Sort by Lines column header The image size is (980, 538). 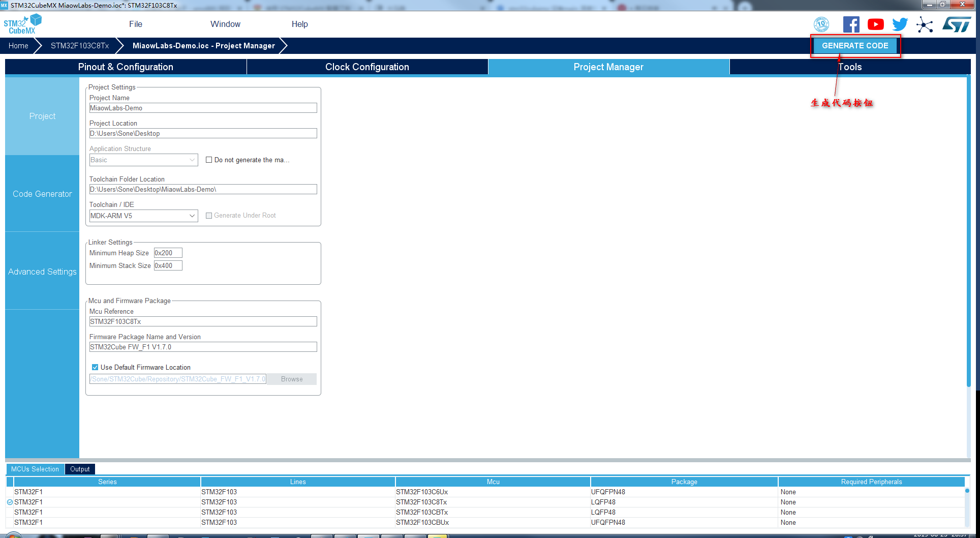(298, 482)
